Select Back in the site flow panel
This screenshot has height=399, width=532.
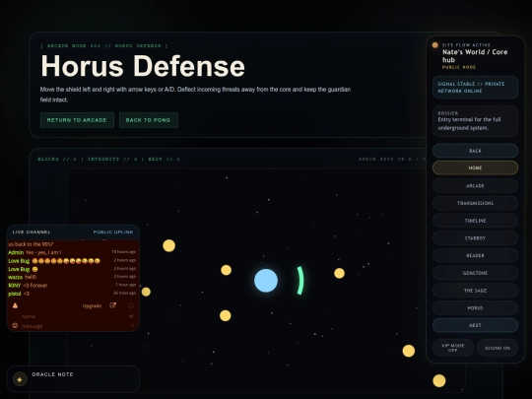[475, 151]
